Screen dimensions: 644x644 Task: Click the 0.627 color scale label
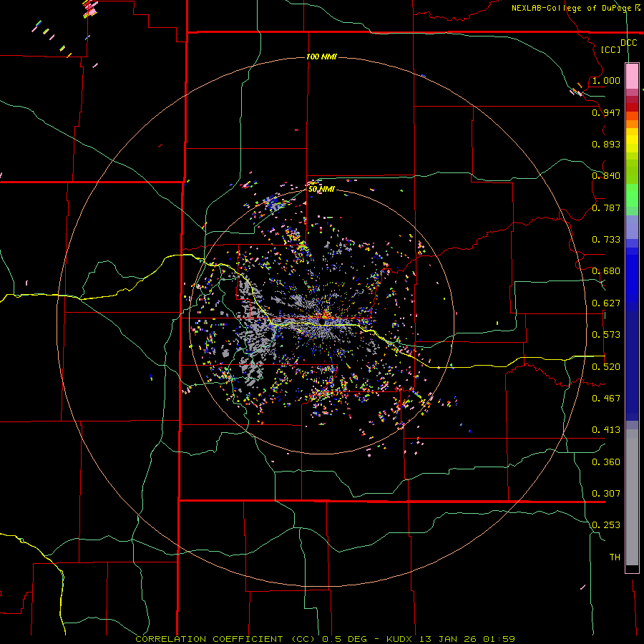606,303
